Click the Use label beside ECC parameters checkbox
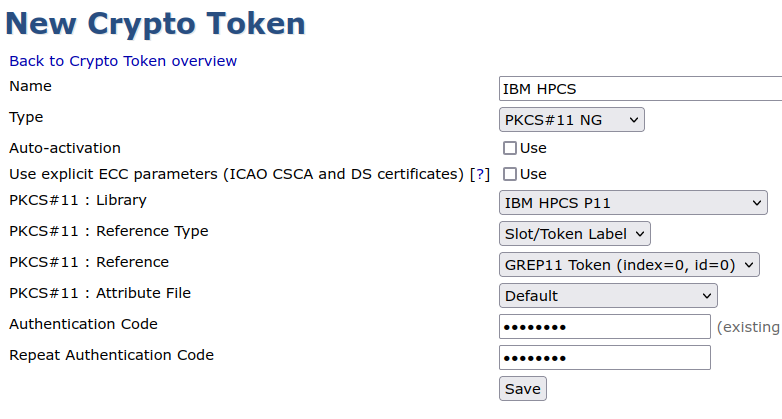 coord(533,174)
